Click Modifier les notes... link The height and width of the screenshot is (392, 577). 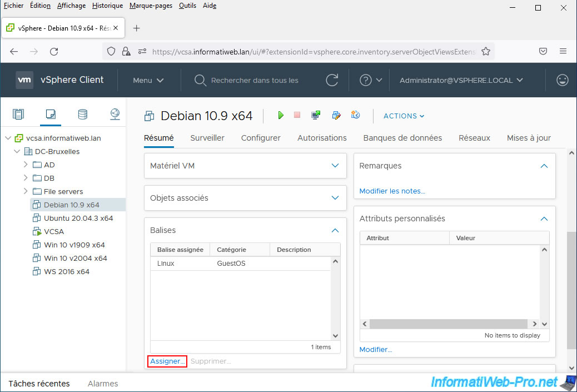pos(392,191)
